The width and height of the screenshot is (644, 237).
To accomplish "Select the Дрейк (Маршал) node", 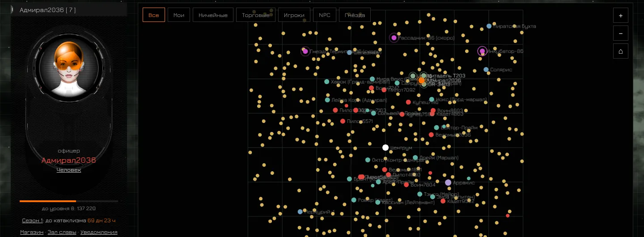I will [x=415, y=157].
